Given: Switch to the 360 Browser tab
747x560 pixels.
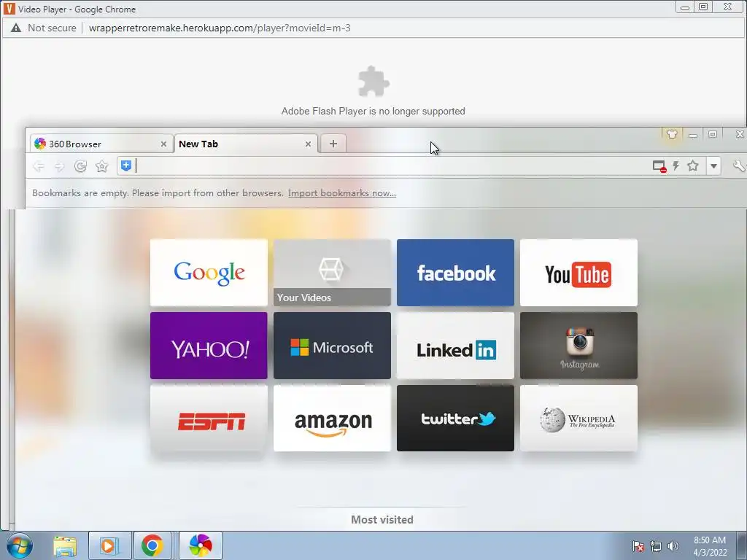Looking at the screenshot, I should tap(96, 144).
